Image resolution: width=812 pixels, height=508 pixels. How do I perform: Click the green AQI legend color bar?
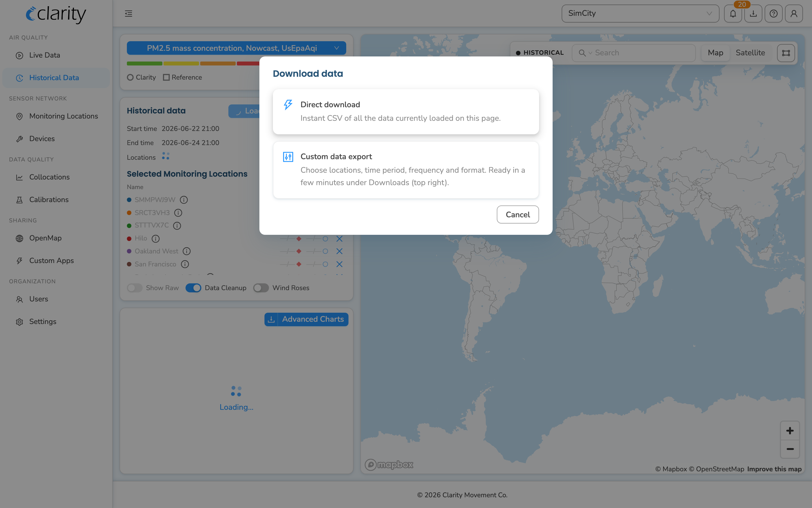[144, 63]
